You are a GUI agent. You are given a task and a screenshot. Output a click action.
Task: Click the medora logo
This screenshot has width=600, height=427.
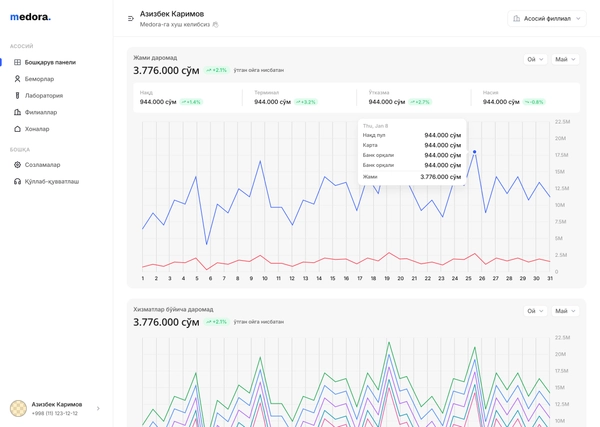(x=30, y=17)
